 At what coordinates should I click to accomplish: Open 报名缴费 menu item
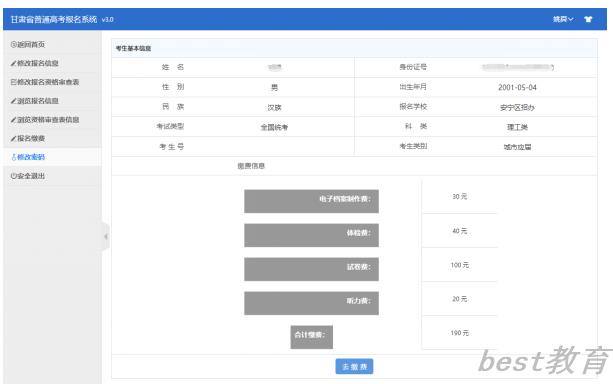point(28,138)
